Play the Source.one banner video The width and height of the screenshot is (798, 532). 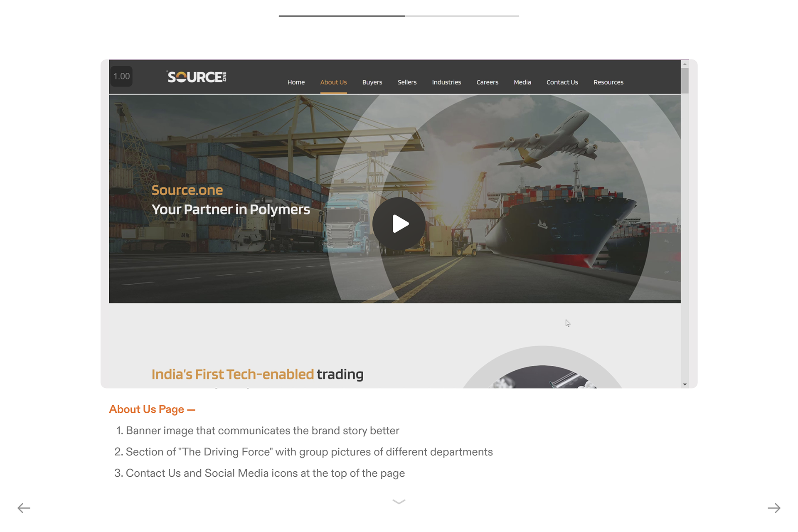tap(399, 224)
